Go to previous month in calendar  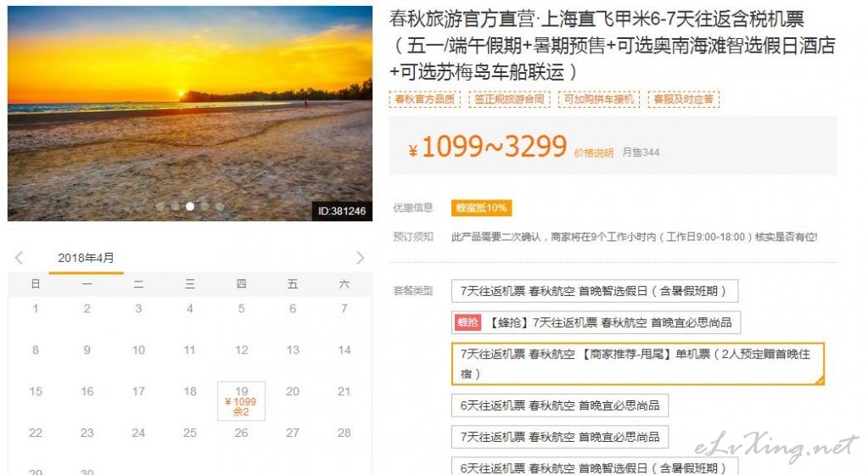click(x=20, y=257)
